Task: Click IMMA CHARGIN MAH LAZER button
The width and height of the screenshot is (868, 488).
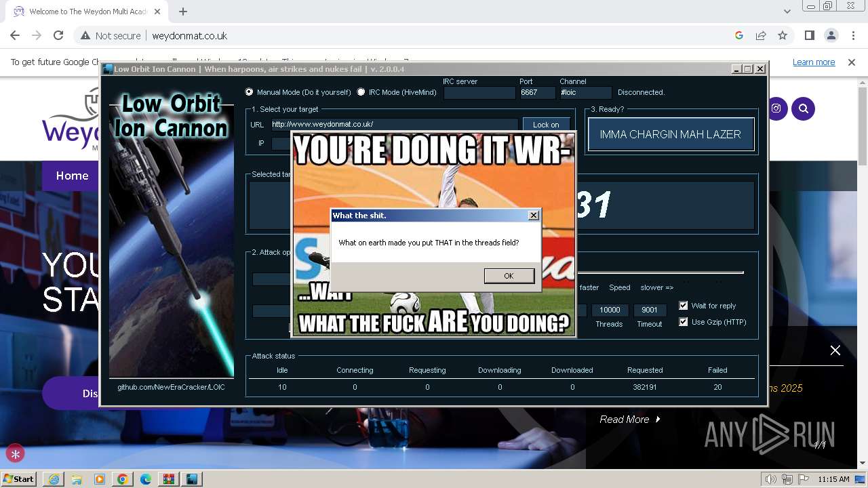Action: [671, 134]
